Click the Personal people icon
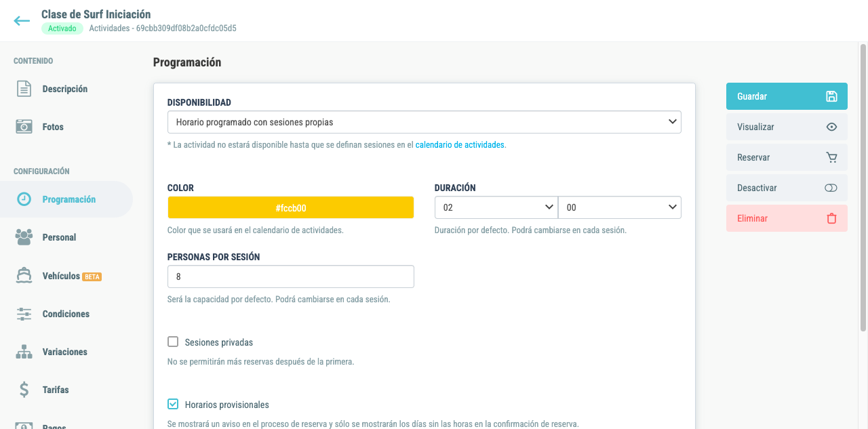Viewport: 868px width, 429px height. [24, 237]
